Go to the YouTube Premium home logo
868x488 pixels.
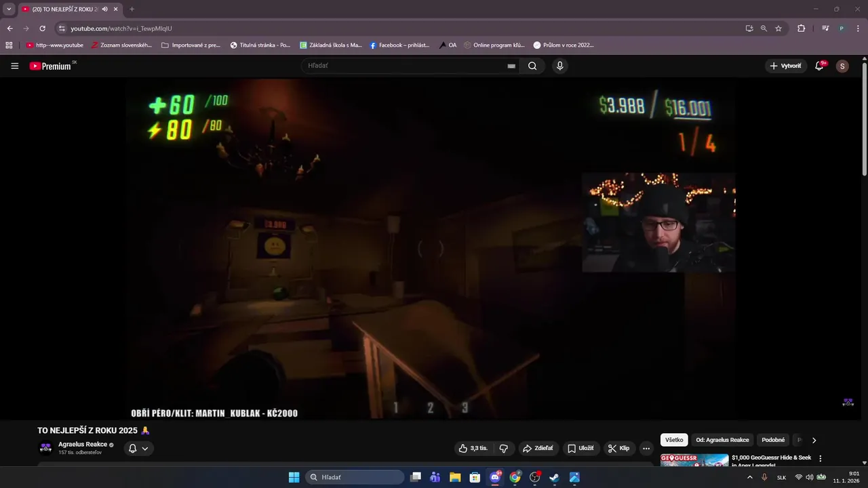pos(50,66)
